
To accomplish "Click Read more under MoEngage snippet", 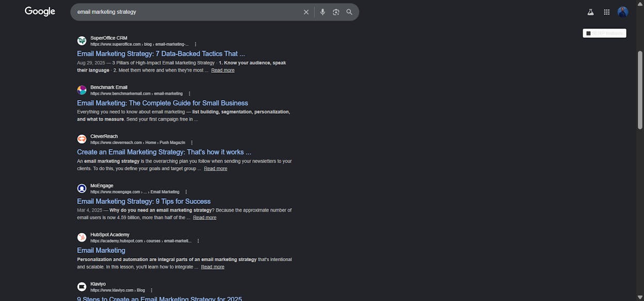I will [x=205, y=218].
